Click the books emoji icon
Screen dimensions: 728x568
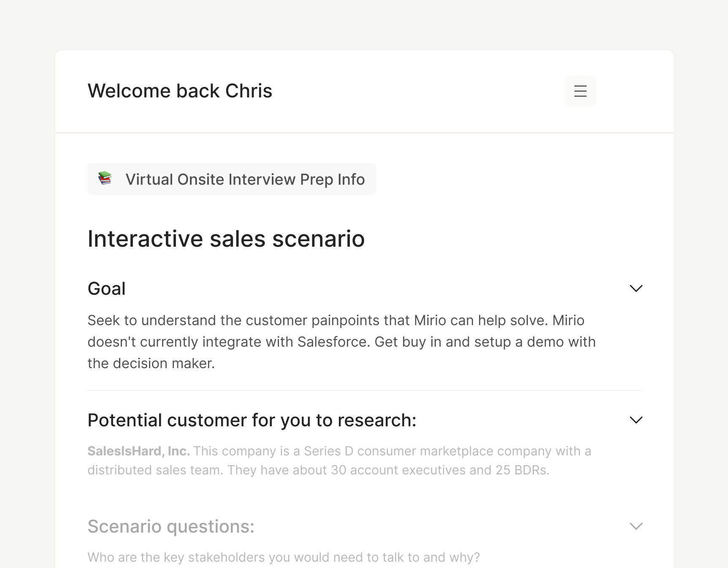[105, 178]
